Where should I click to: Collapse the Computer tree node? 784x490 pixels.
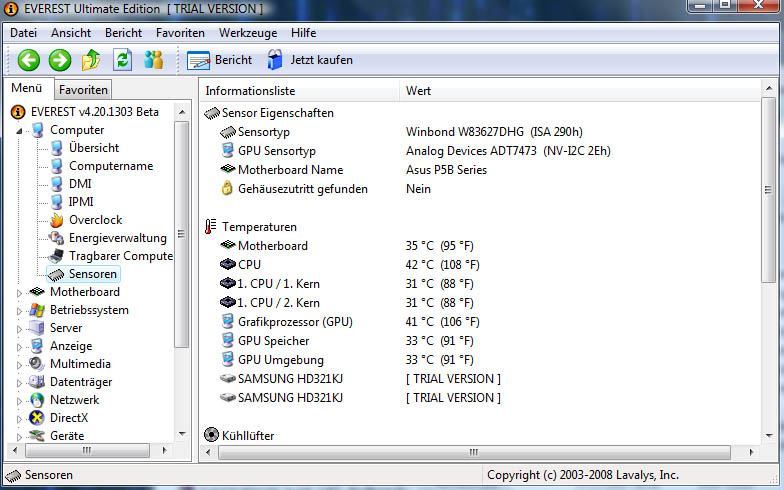(x=19, y=131)
